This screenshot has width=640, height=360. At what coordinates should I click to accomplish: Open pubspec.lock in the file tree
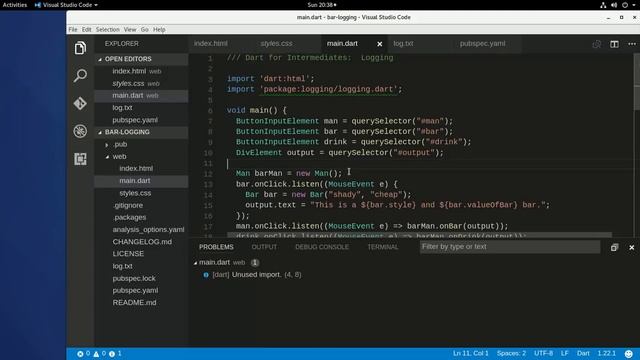pyautogui.click(x=141, y=278)
